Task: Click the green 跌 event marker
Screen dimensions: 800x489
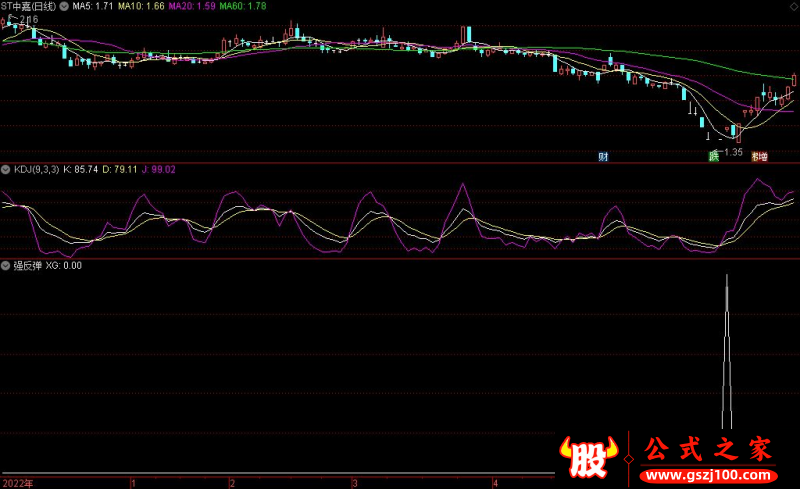Action: click(x=714, y=156)
